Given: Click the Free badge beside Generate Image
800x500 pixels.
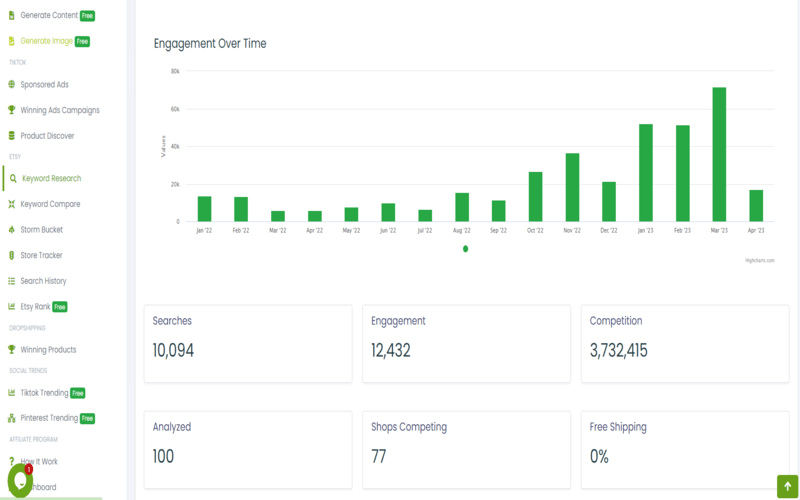Looking at the screenshot, I should (82, 41).
